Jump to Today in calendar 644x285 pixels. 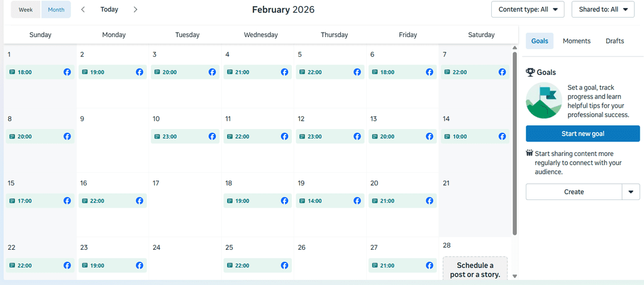tap(109, 9)
